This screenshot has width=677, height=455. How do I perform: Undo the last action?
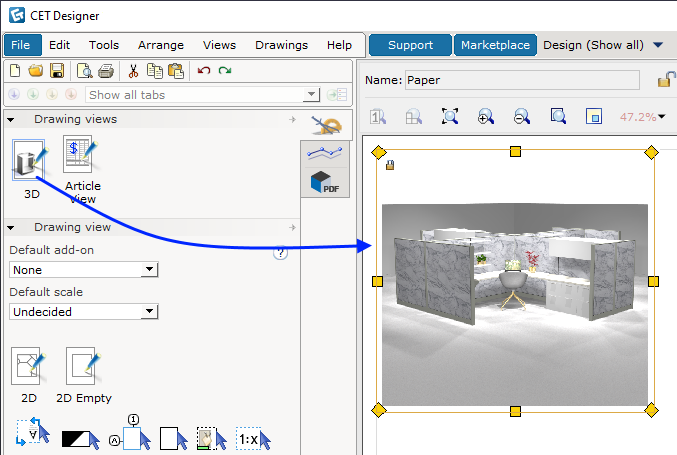[204, 70]
